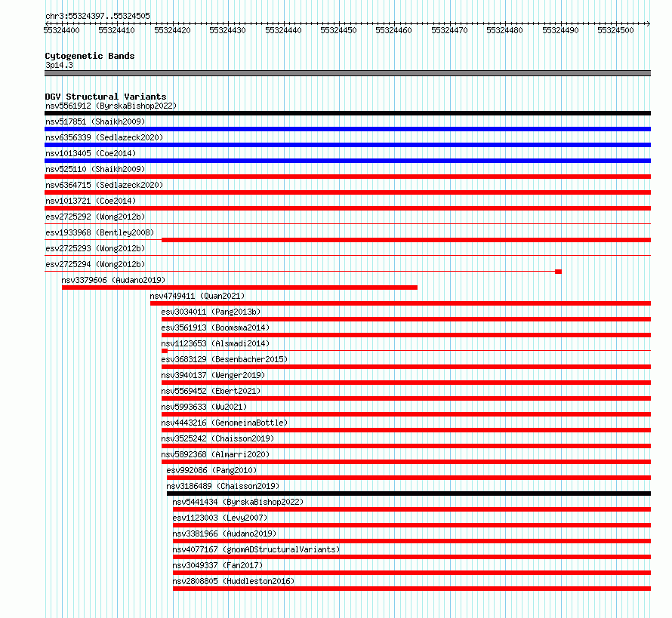The height and width of the screenshot is (618, 672).
Task: Click thin red line of esv2725292
Action: point(347,223)
